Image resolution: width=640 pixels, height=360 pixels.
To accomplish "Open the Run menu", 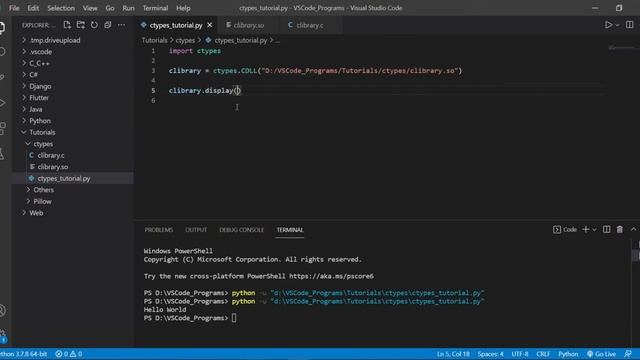I will (x=128, y=8).
